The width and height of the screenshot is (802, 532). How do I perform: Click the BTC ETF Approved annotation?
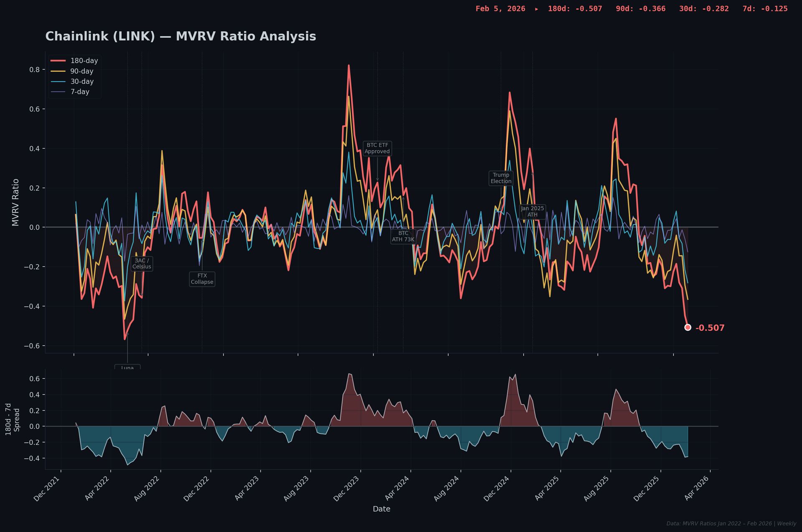(377, 148)
